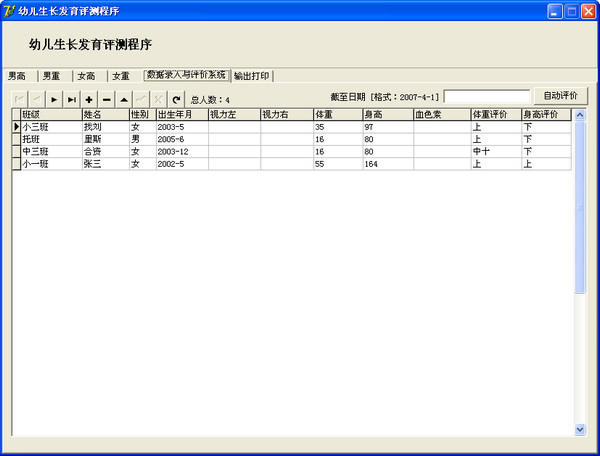Refresh data with the circular arrow icon
The image size is (600, 456).
point(176,99)
